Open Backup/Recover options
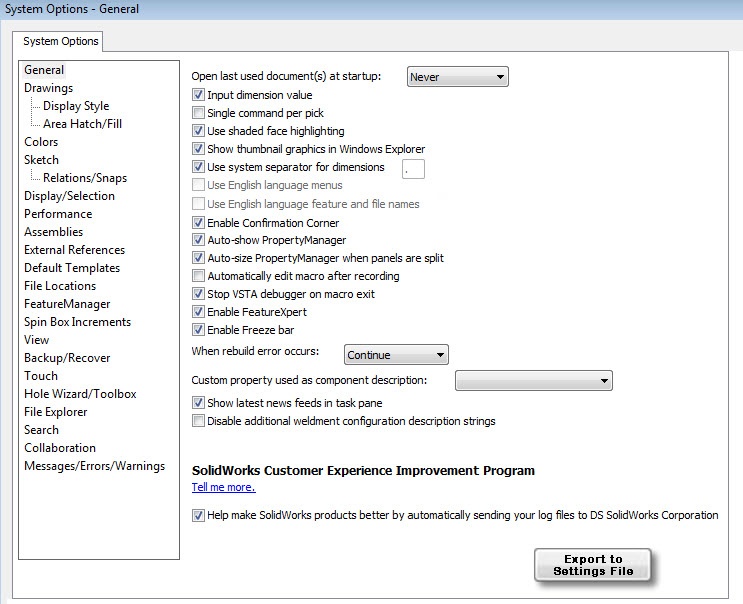The width and height of the screenshot is (743, 604). (67, 358)
